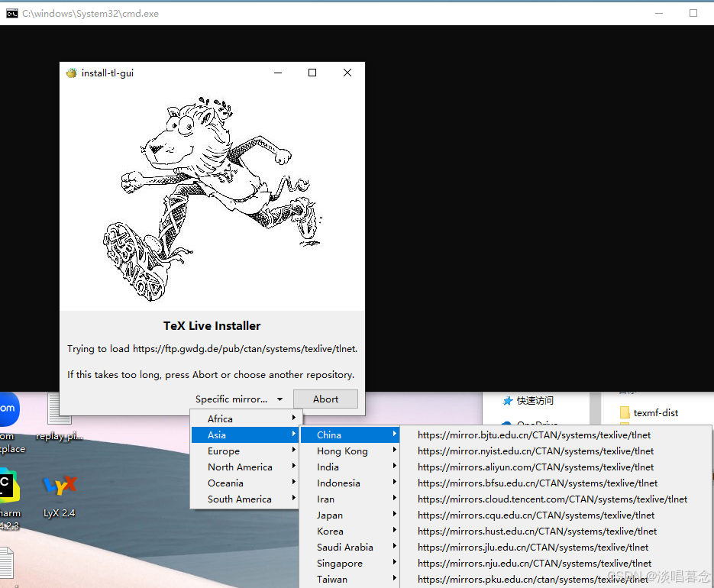Click the TeX Live Installer heading
Viewport: 714px width, 588px height.
pos(212,325)
